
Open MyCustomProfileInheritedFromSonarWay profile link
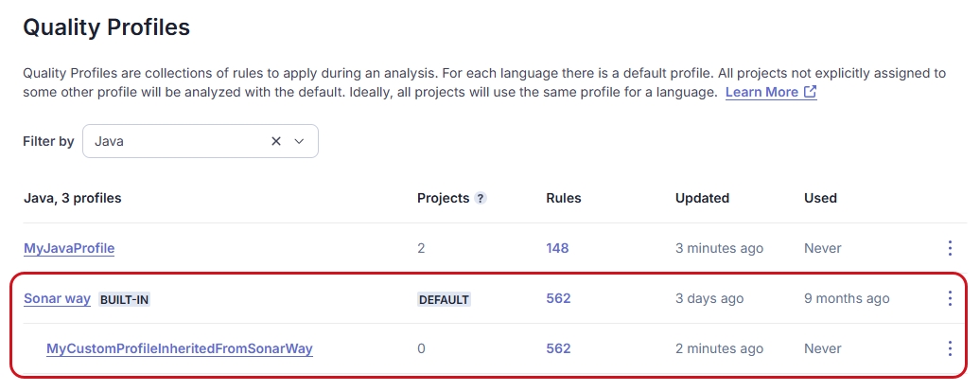tap(180, 348)
